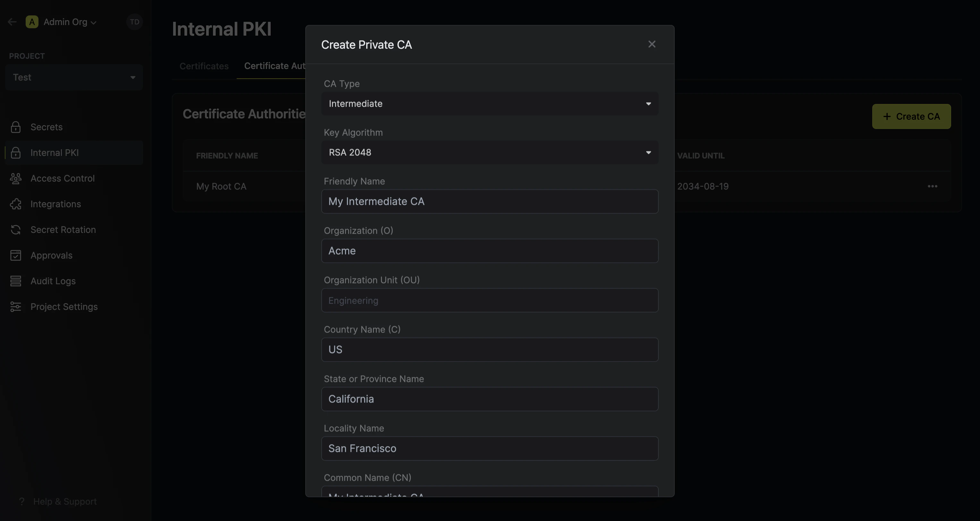Click the Secrets lock icon
The image size is (980, 521).
(x=16, y=127)
